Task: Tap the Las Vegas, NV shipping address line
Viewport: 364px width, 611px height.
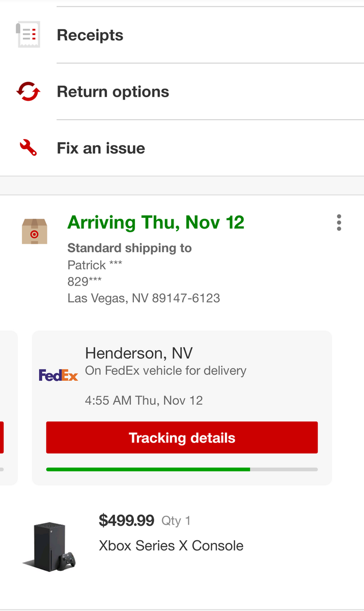Action: tap(144, 298)
